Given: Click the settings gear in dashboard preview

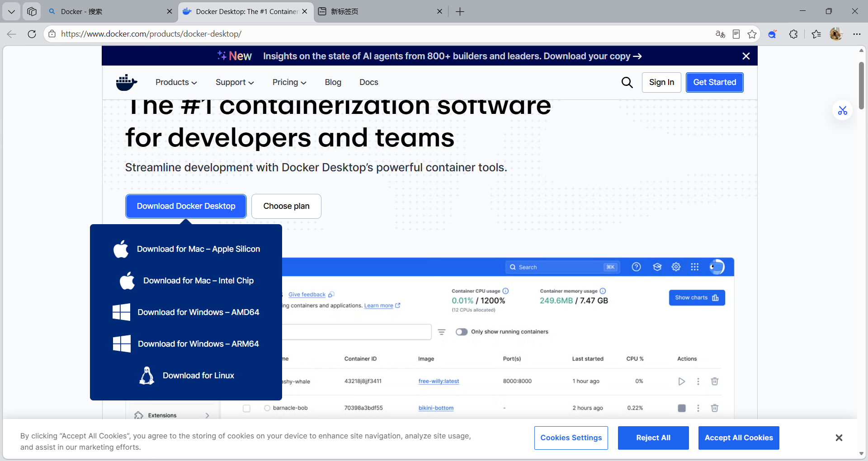Looking at the screenshot, I should tap(676, 267).
